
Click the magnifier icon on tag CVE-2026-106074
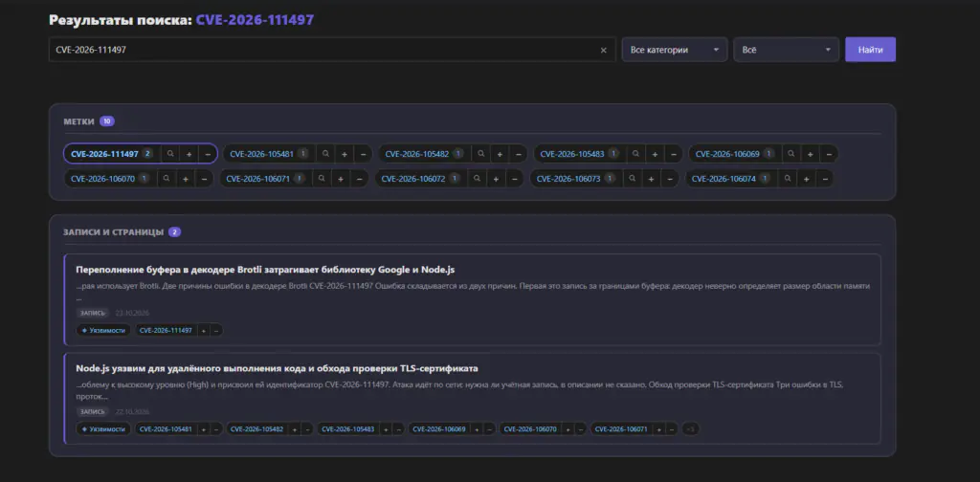click(787, 179)
